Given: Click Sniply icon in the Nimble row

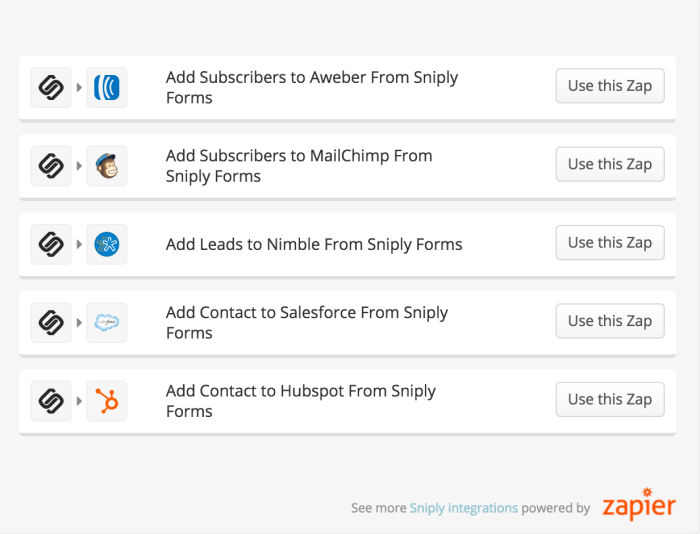Looking at the screenshot, I should [x=51, y=244].
